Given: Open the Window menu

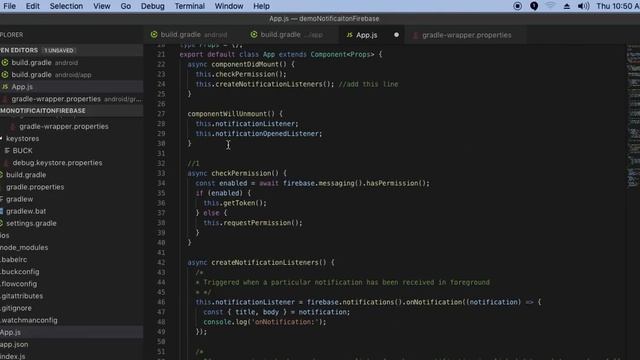Looking at the screenshot, I should [x=229, y=6].
